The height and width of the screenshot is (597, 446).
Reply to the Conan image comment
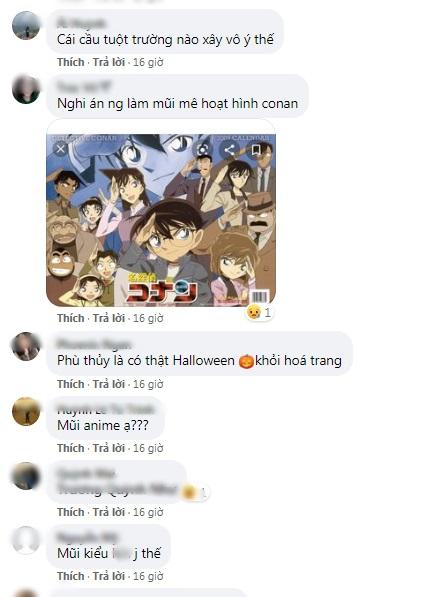point(109,318)
